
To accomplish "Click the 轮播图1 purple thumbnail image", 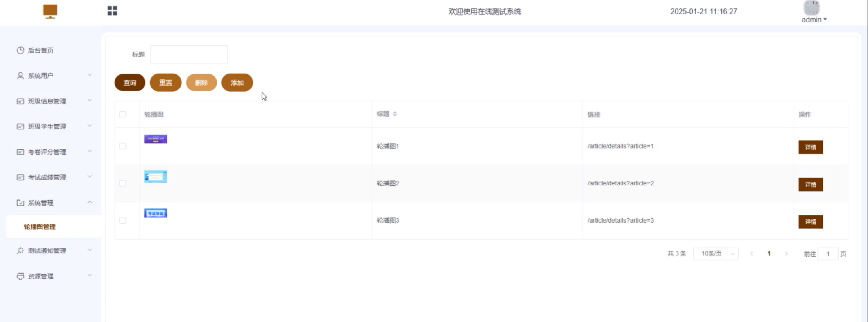I will [x=156, y=139].
